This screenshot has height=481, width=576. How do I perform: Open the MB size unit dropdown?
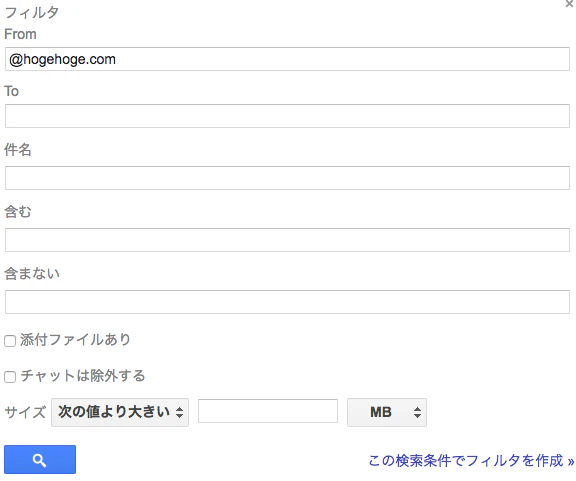tap(387, 412)
